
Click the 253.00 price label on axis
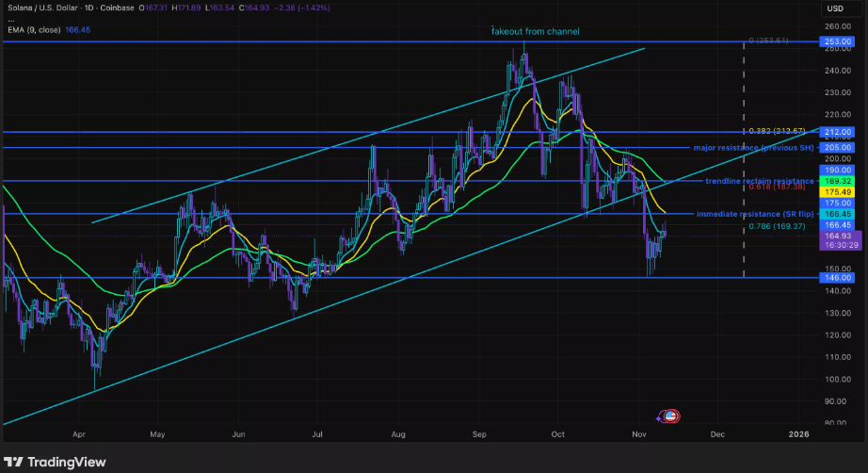pyautogui.click(x=836, y=42)
